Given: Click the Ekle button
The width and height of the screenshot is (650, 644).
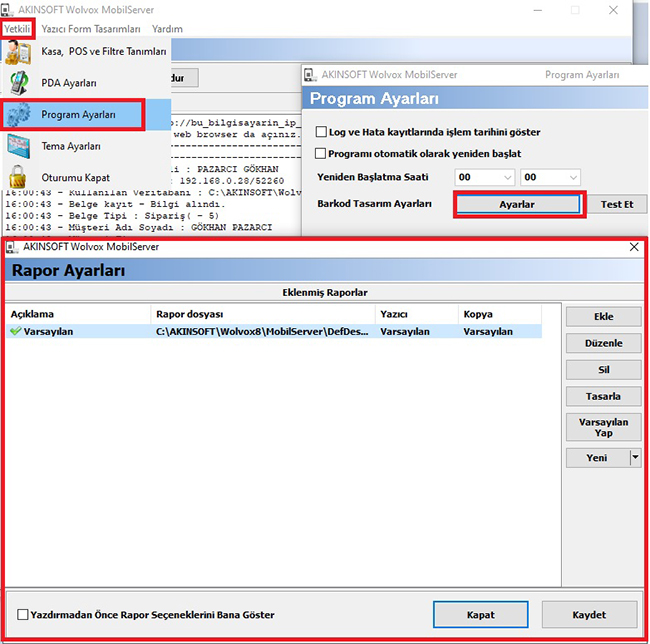Looking at the screenshot, I should (x=604, y=317).
